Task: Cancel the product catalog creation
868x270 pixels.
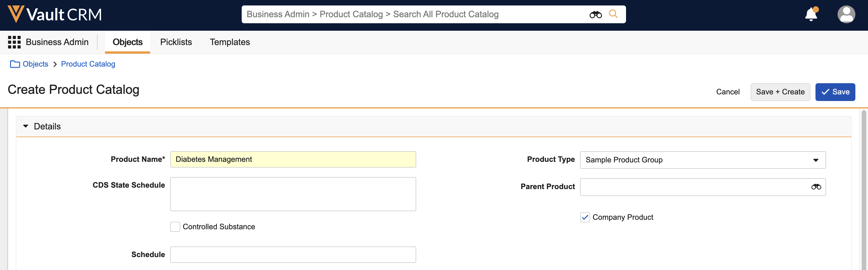Action: [x=727, y=92]
